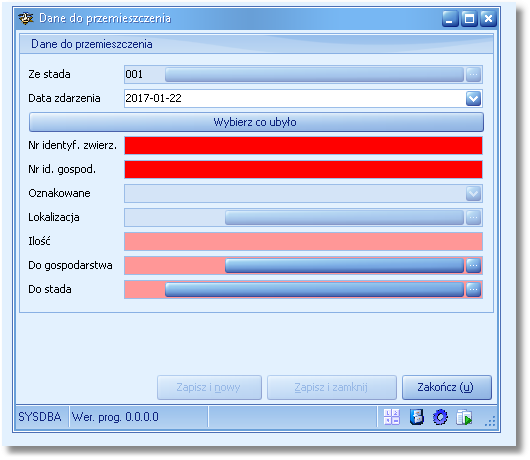Focus the Nr id. gospod. red field
Viewport: 530px width, 460px height.
(303, 170)
